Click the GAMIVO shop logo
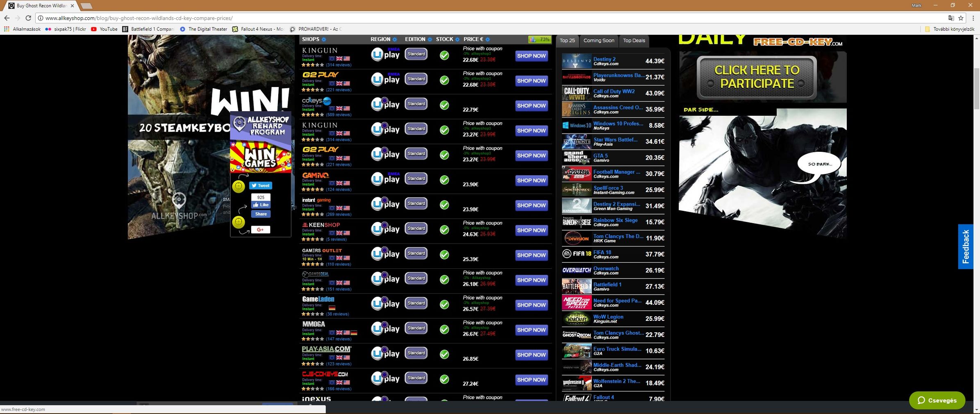Image resolution: width=980 pixels, height=414 pixels. (316, 175)
